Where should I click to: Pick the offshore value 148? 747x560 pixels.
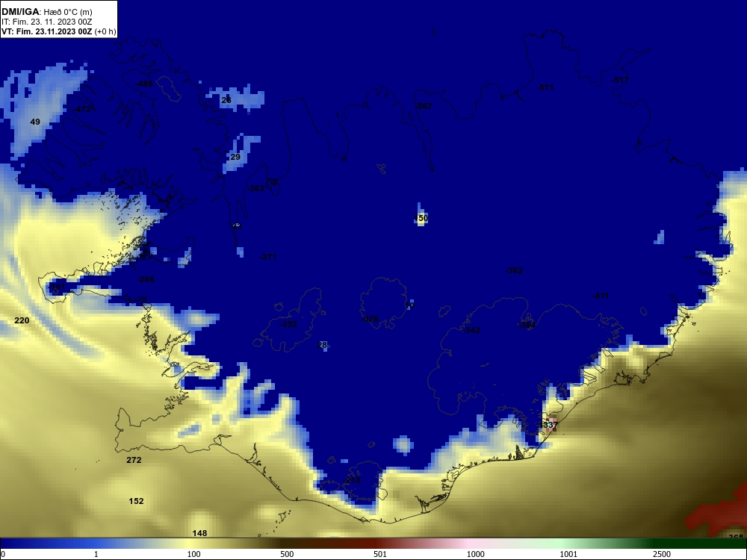[199, 533]
